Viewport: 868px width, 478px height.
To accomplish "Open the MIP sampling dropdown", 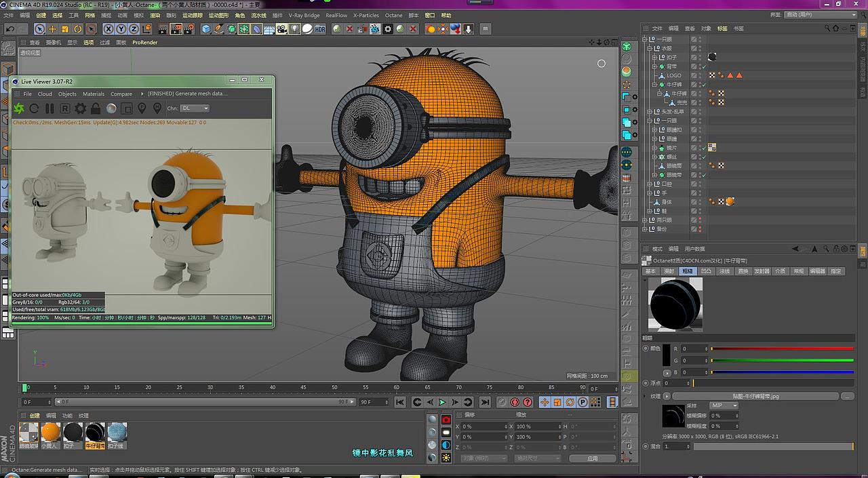I will point(724,405).
